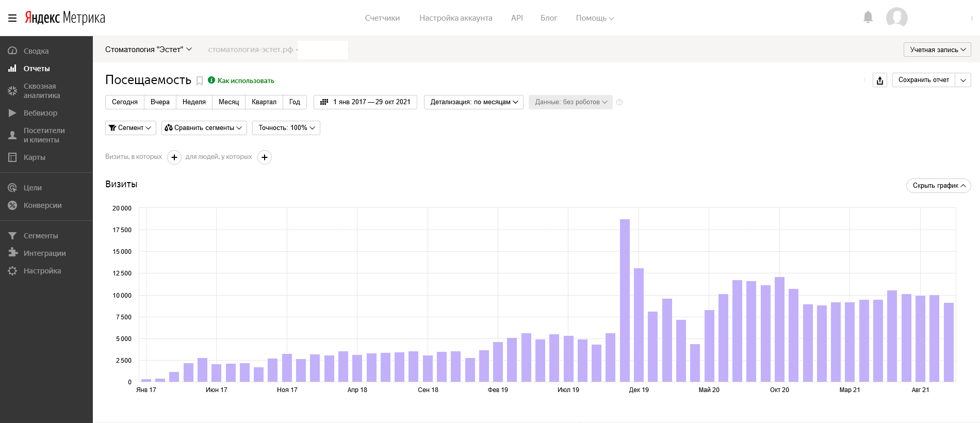Screen dimensions: 980x423
Task: Click the export report icon
Action: tap(880, 80)
